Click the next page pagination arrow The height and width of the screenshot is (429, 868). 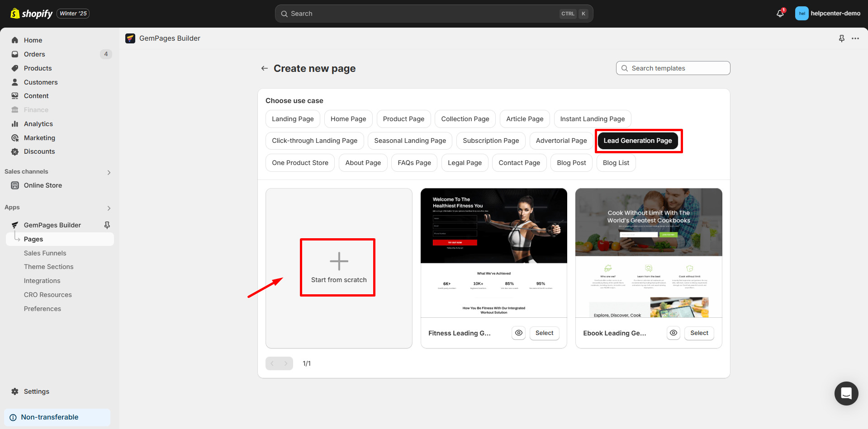[x=285, y=363]
